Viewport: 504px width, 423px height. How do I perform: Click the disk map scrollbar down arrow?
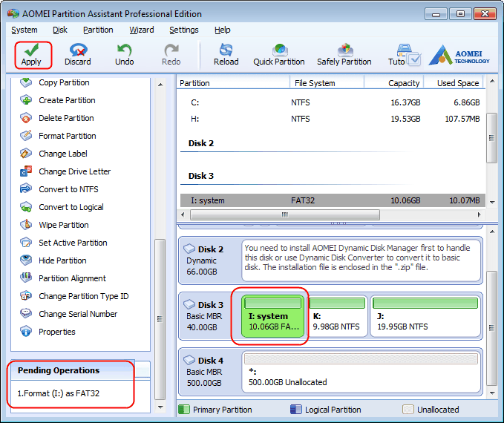click(x=492, y=393)
